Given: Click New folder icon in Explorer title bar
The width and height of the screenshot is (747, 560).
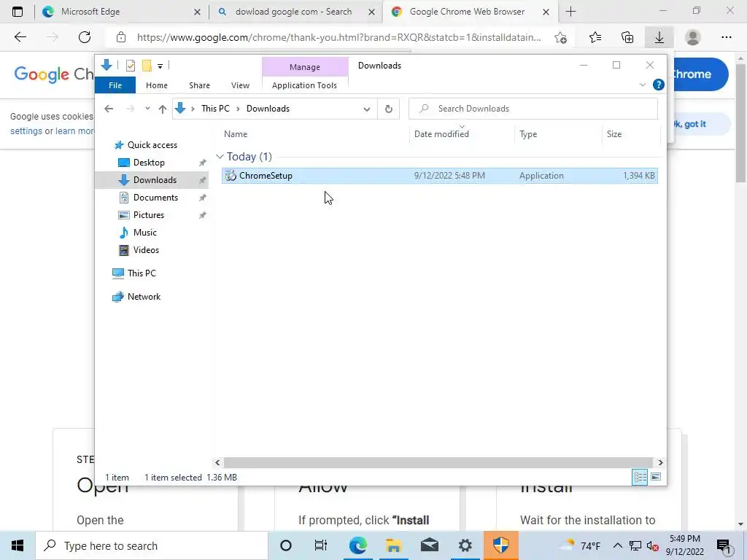Looking at the screenshot, I should pos(147,66).
